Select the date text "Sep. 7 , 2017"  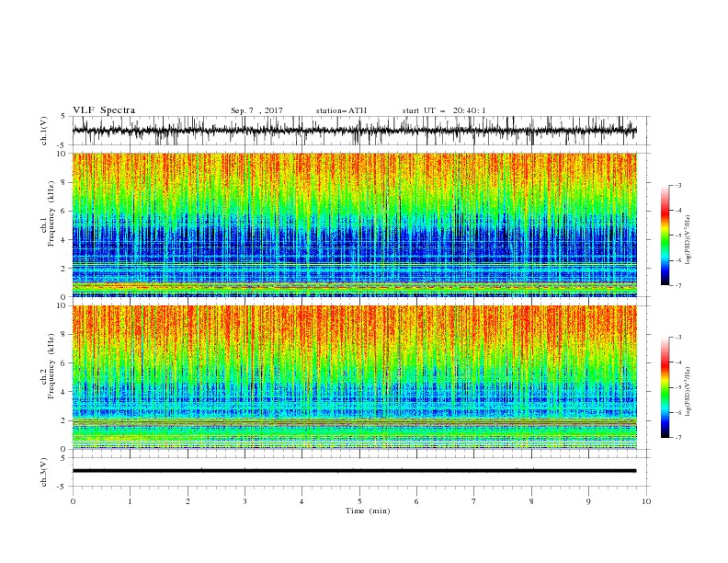click(256, 110)
